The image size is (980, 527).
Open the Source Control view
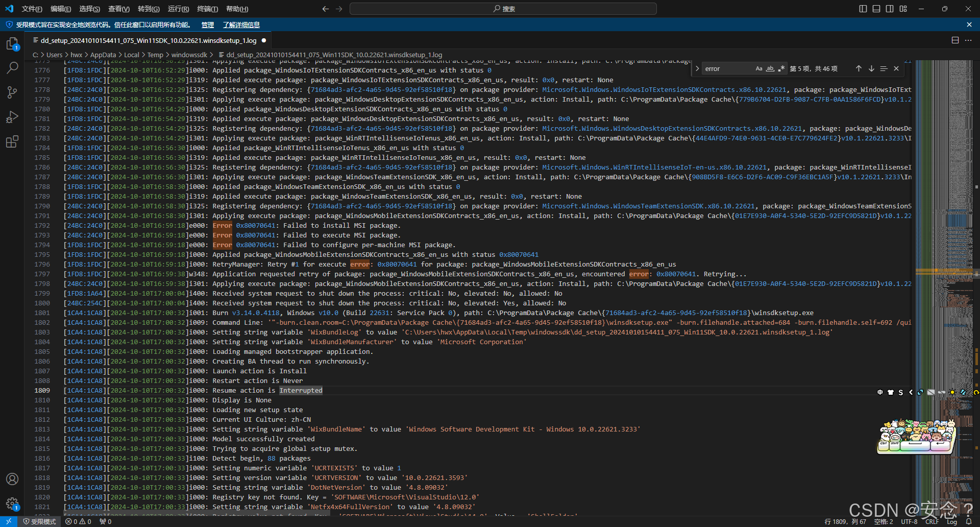pos(12,92)
